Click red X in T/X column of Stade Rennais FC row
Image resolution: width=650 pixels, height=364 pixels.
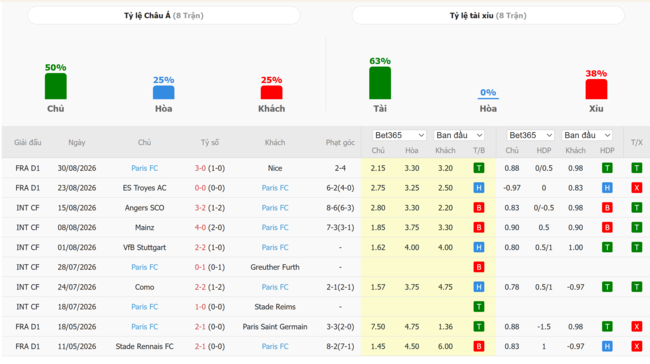click(x=637, y=346)
